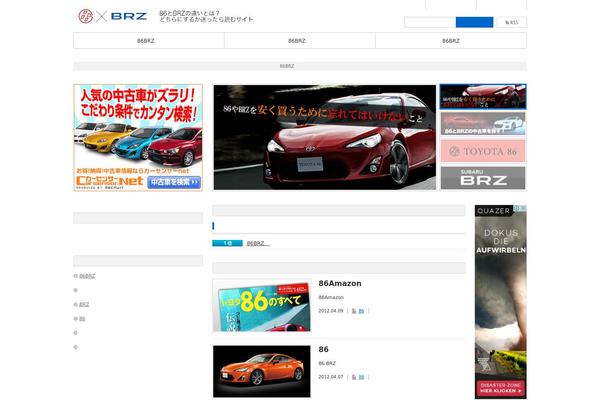Open the 86Amazon article title
This screenshot has height=400, width=600.
pyautogui.click(x=340, y=283)
